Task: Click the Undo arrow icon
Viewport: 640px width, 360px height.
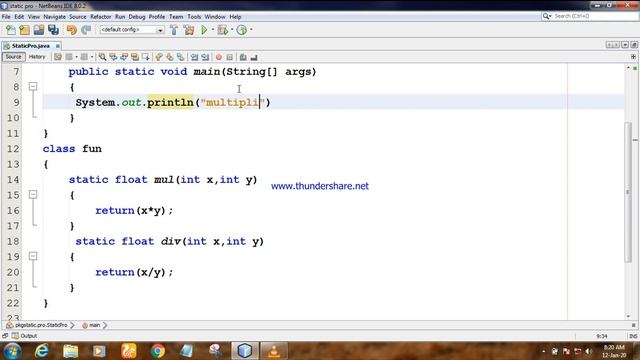Action: tap(72, 30)
